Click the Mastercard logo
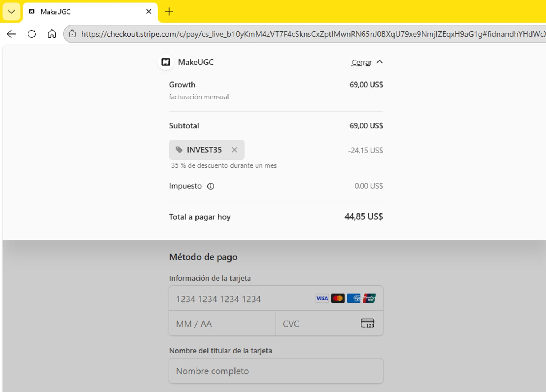 (x=338, y=298)
